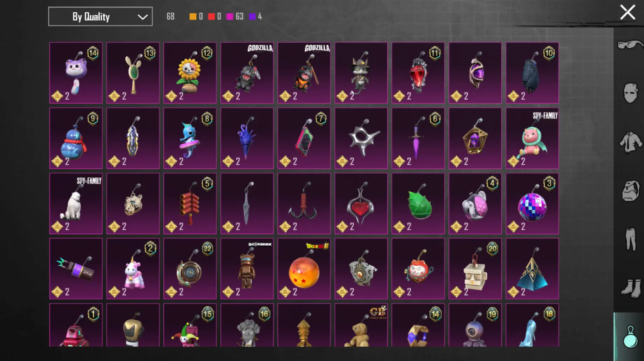Select the red firecracker ornament numbered 5

[x=190, y=204]
